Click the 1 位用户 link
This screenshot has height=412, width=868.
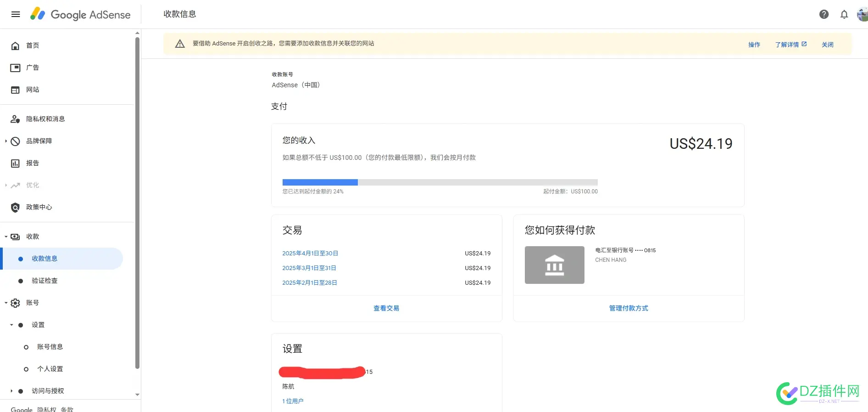293,401
